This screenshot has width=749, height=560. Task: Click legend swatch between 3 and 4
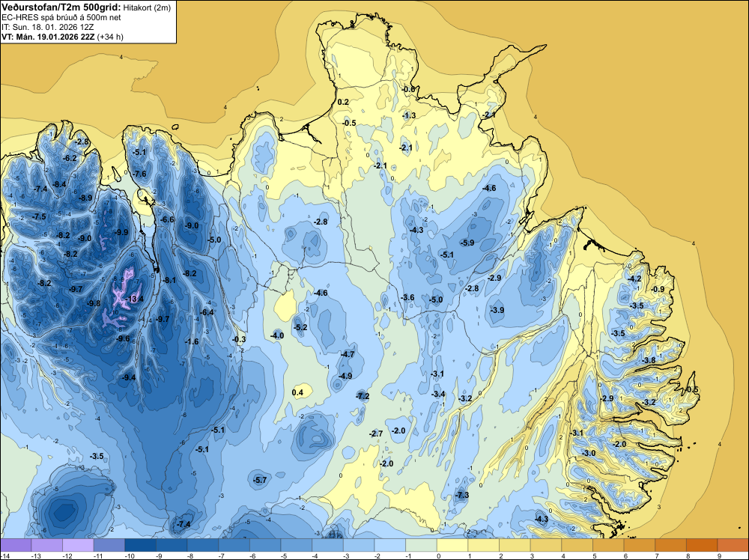547,545
